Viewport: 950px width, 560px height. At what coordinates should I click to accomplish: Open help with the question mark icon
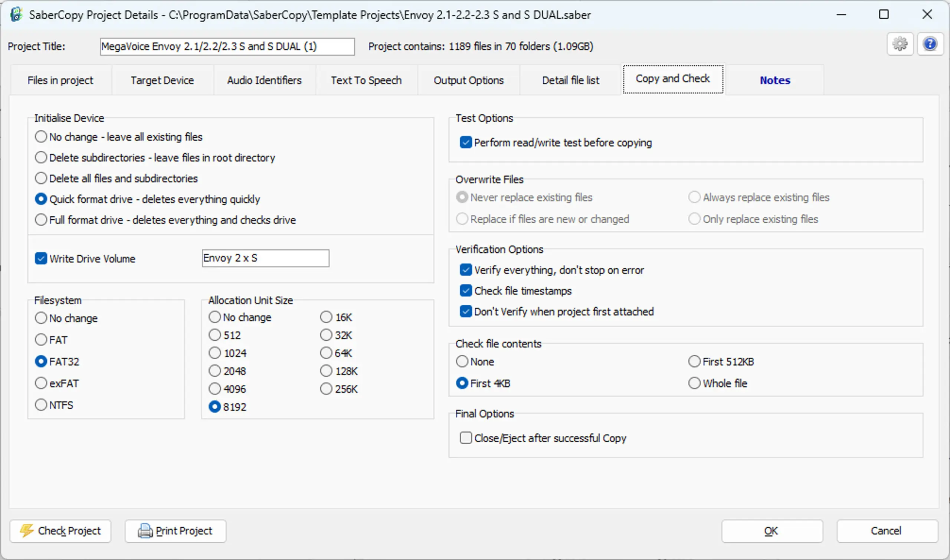point(930,44)
